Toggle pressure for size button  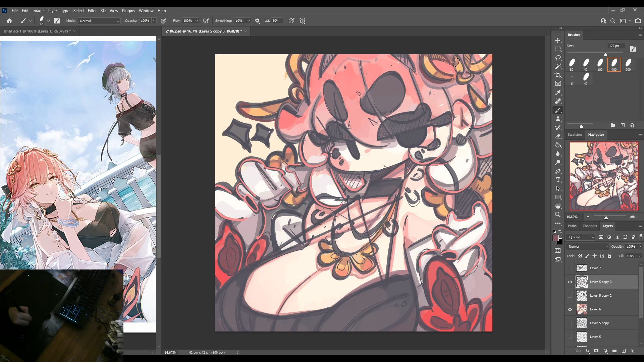[291, 21]
